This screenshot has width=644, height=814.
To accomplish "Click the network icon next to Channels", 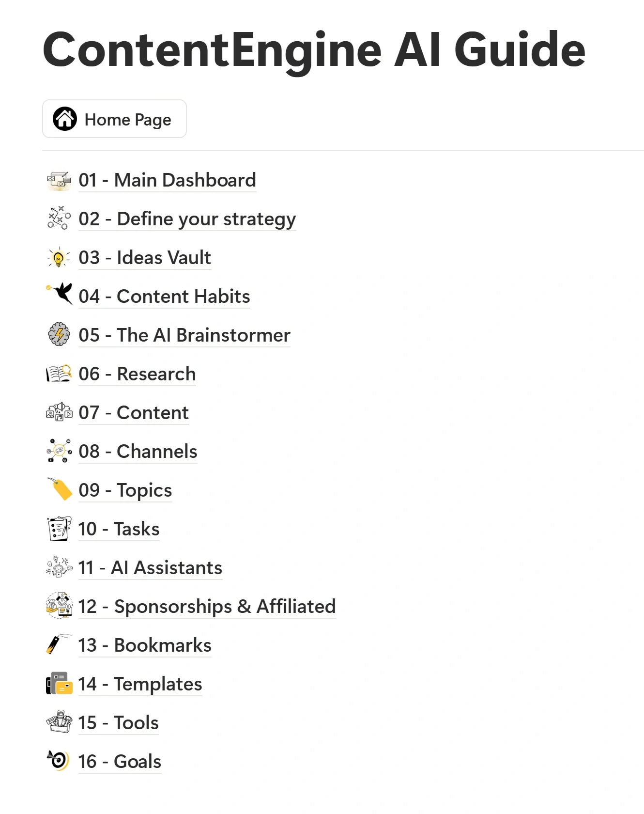I will coord(59,451).
